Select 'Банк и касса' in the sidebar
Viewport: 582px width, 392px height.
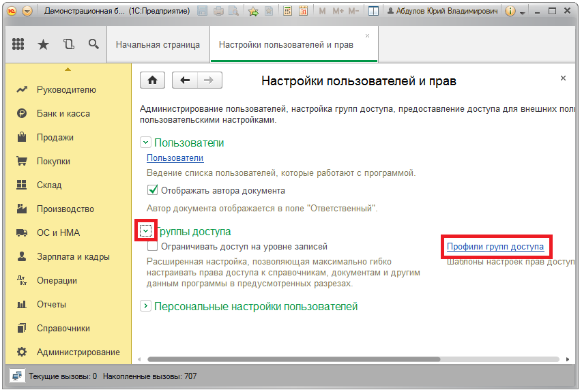[63, 114]
